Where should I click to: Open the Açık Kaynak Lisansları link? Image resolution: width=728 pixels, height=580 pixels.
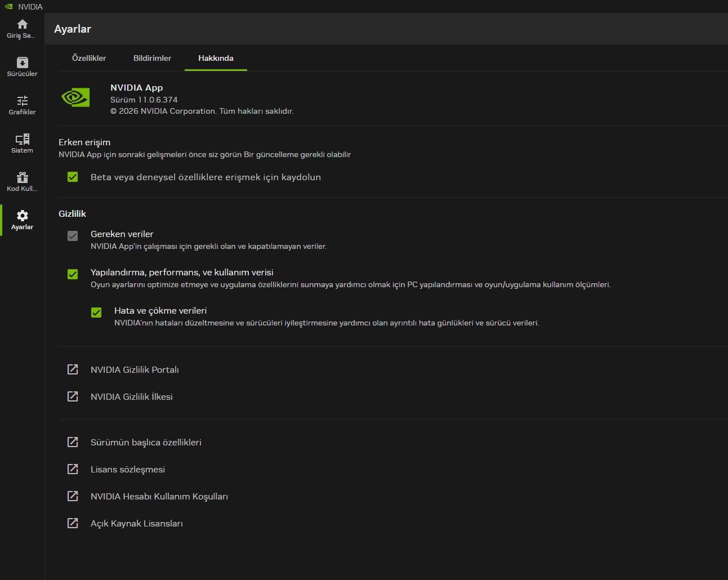(137, 524)
